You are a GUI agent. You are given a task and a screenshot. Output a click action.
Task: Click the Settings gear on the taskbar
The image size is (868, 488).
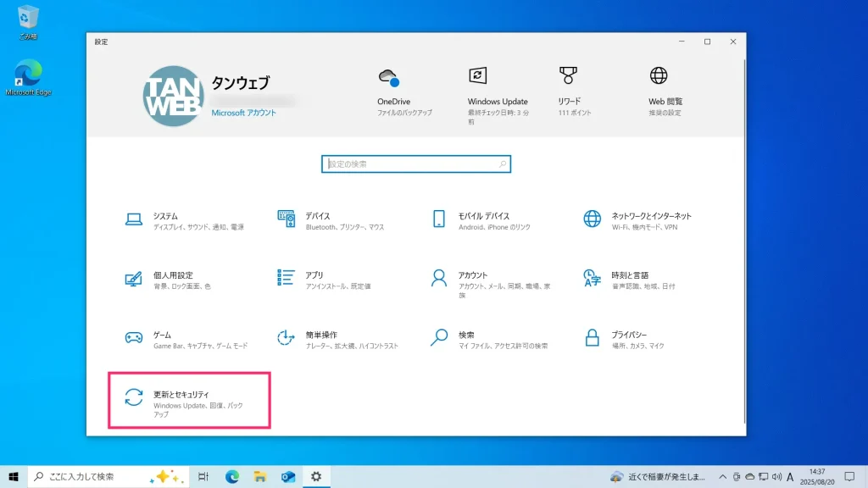coord(316,476)
